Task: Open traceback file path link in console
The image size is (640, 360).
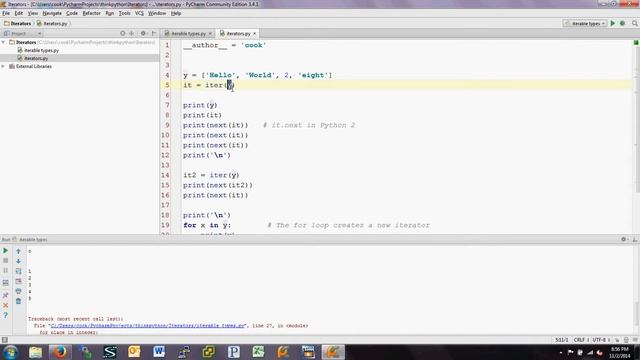Action: [x=148, y=326]
